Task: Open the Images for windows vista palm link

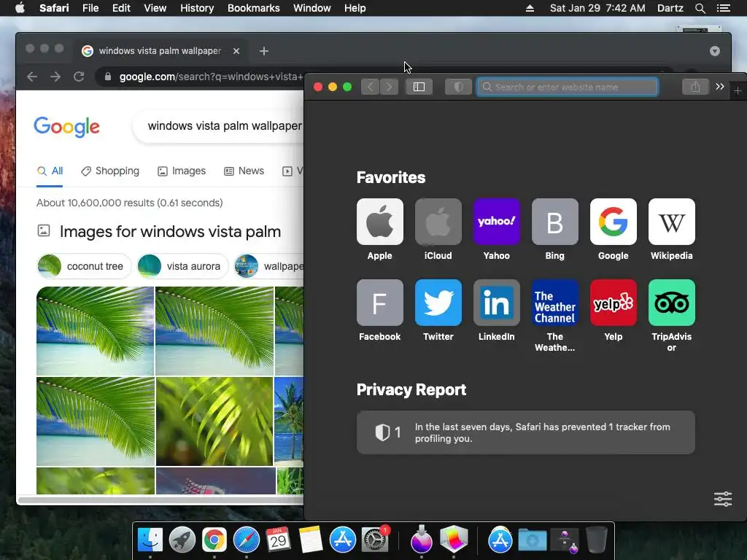Action: 170,231
